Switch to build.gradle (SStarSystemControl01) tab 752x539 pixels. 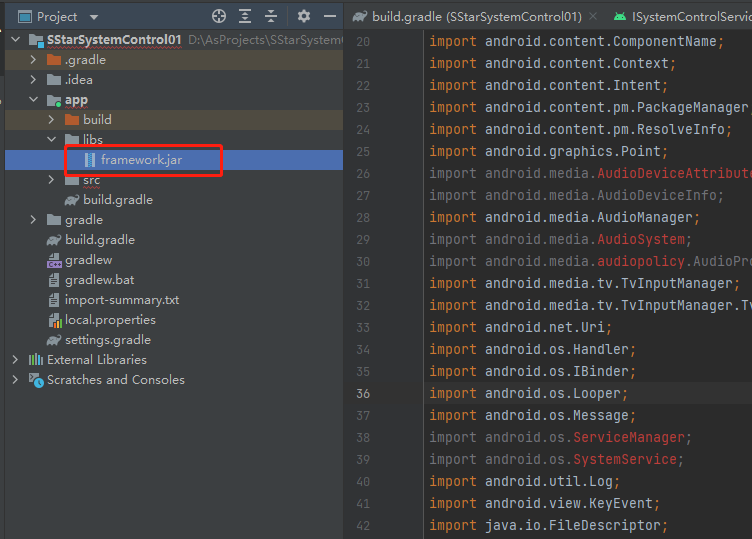click(476, 17)
